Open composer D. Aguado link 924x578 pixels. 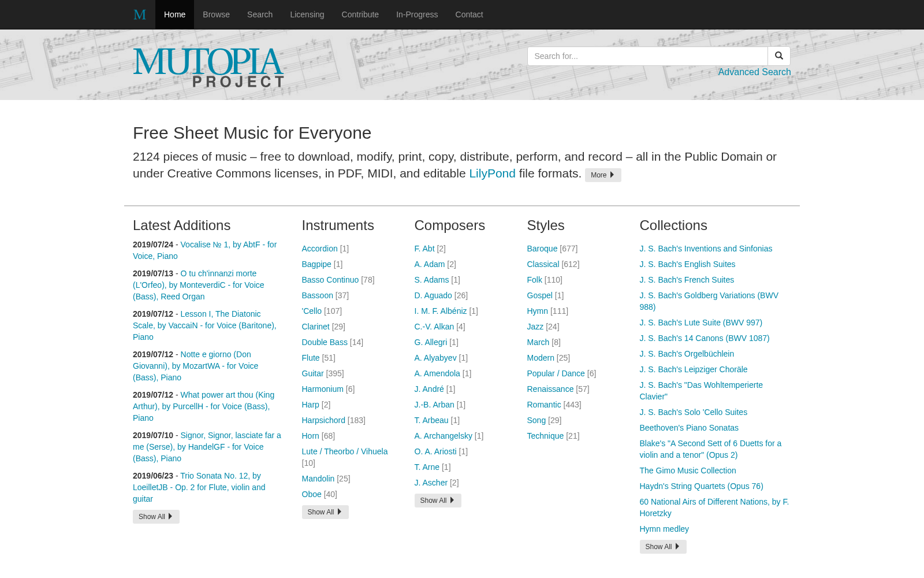click(x=433, y=295)
